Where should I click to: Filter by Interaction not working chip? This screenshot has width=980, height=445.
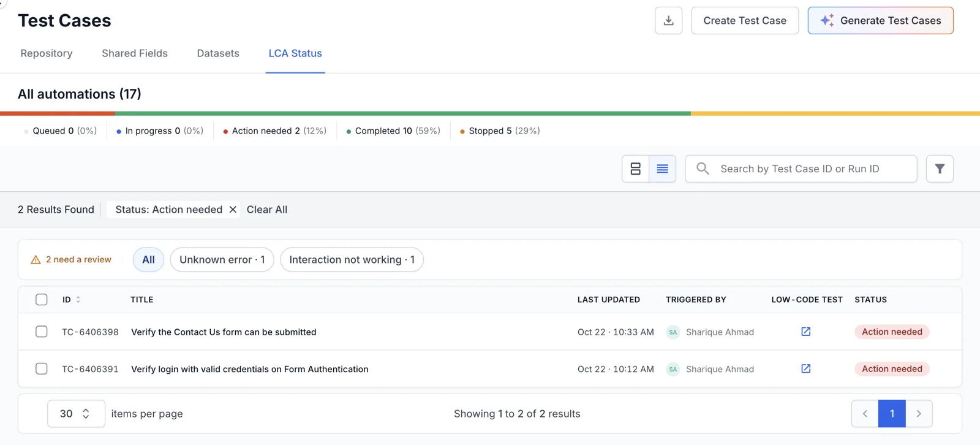pos(352,260)
